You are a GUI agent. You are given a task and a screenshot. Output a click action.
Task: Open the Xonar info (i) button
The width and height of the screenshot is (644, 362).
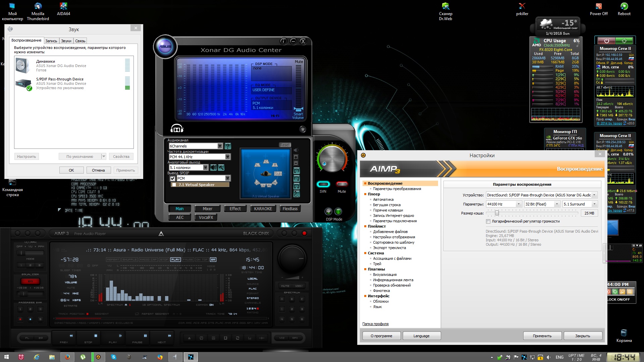click(x=283, y=41)
